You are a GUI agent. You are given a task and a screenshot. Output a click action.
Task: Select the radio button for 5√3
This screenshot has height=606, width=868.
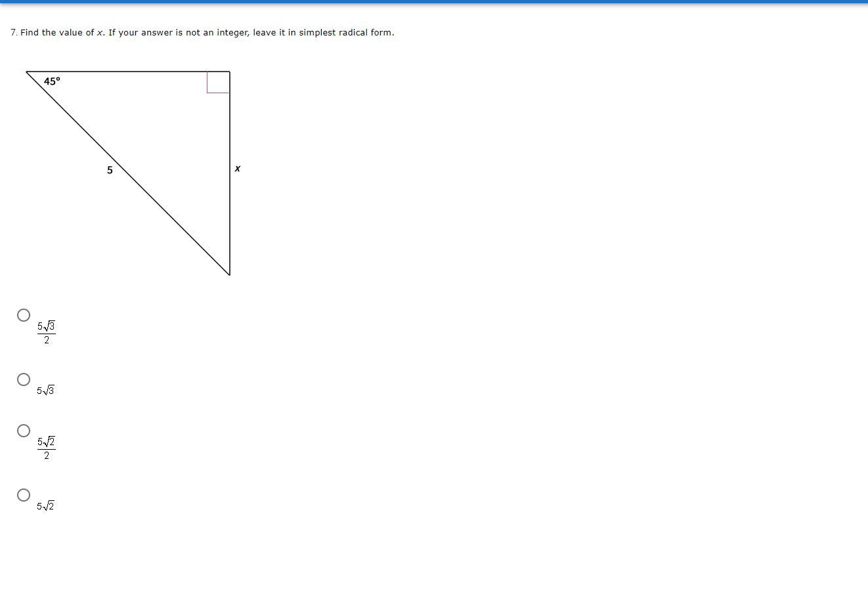coord(24,379)
